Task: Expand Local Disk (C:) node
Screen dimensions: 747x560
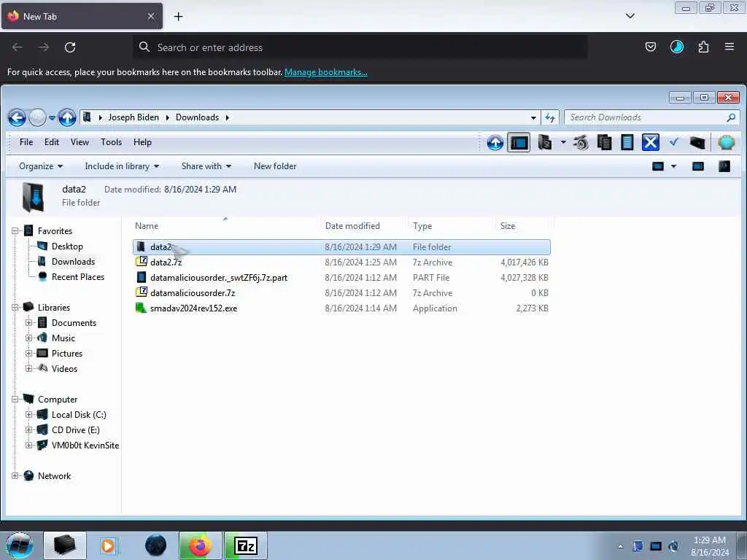Action: [28, 415]
